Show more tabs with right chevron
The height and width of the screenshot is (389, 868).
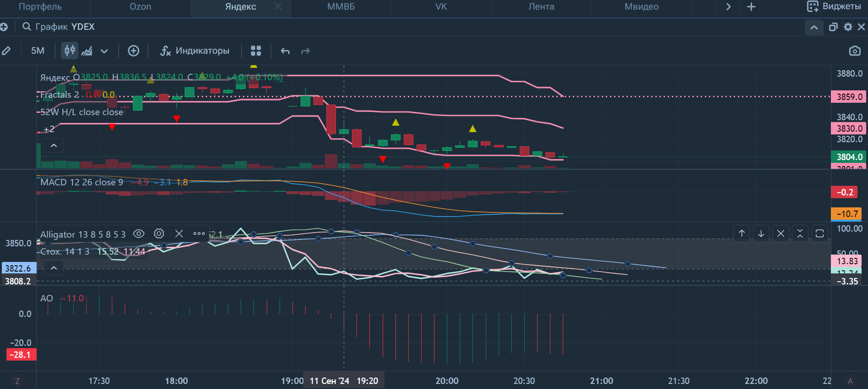click(x=728, y=7)
